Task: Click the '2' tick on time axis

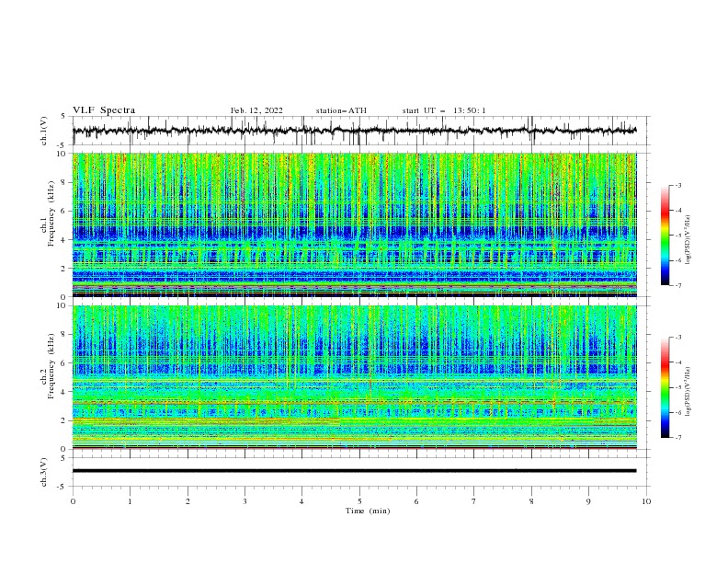Action: coord(188,501)
